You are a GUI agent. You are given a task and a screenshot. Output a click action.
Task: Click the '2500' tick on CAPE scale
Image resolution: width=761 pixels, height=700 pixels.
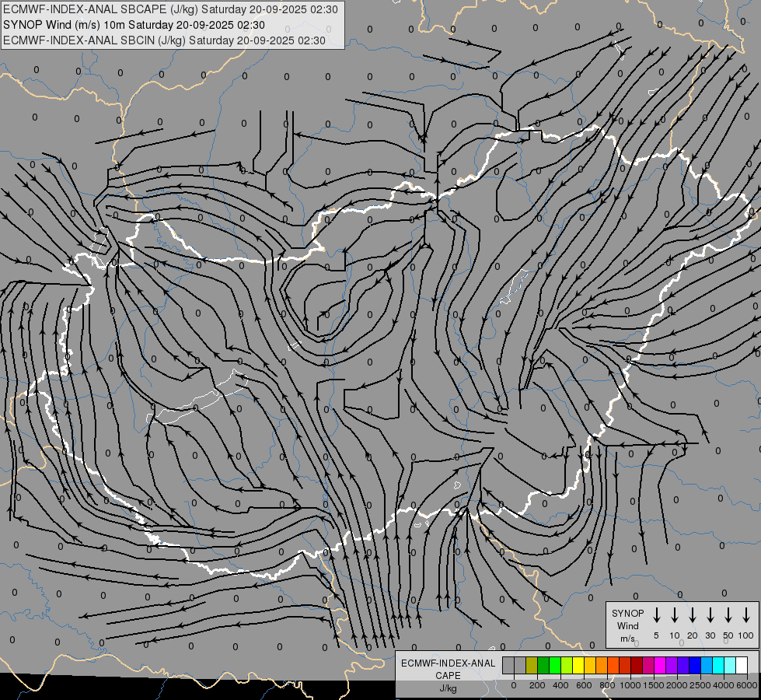pyautogui.click(x=700, y=685)
